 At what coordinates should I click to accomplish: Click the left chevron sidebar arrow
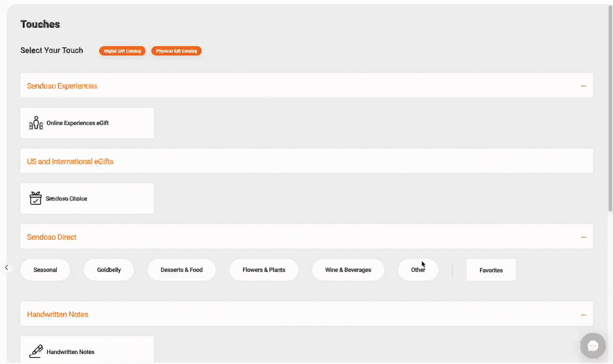coord(7,268)
